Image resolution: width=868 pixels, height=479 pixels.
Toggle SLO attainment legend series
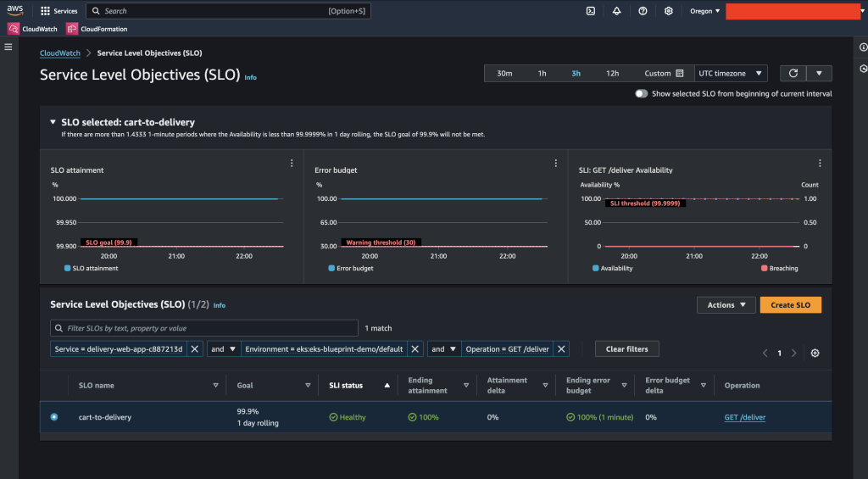click(91, 268)
